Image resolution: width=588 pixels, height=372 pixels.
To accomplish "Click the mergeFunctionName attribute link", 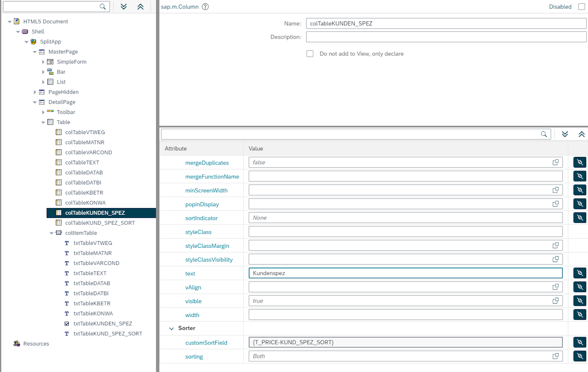I will click(x=212, y=176).
